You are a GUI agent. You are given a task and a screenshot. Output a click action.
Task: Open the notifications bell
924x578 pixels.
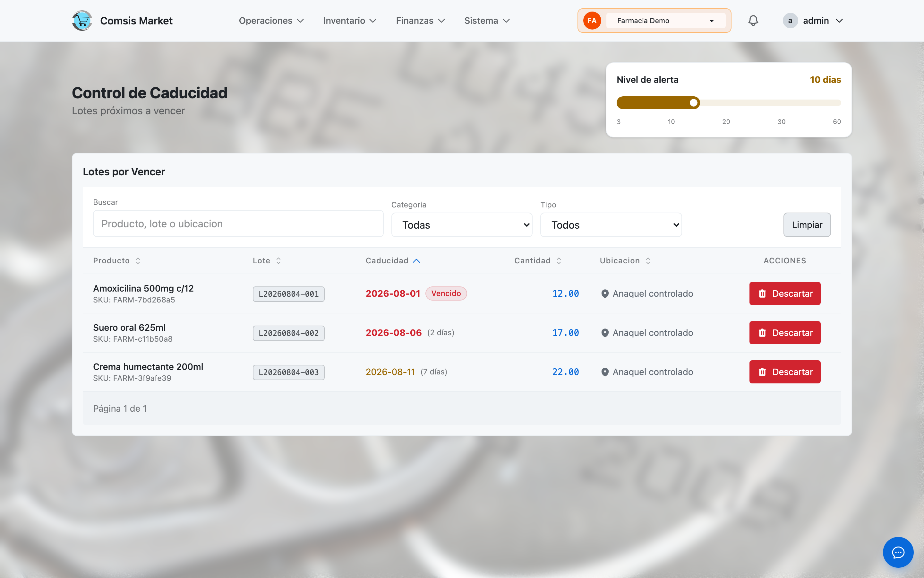tap(753, 21)
